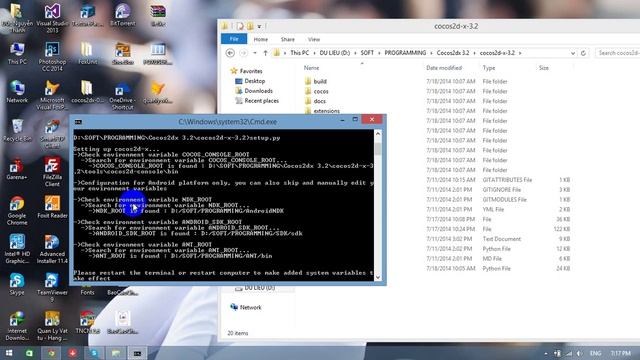
Task: Open Quick Access Toolbar customize dropdown
Action: pos(259,27)
